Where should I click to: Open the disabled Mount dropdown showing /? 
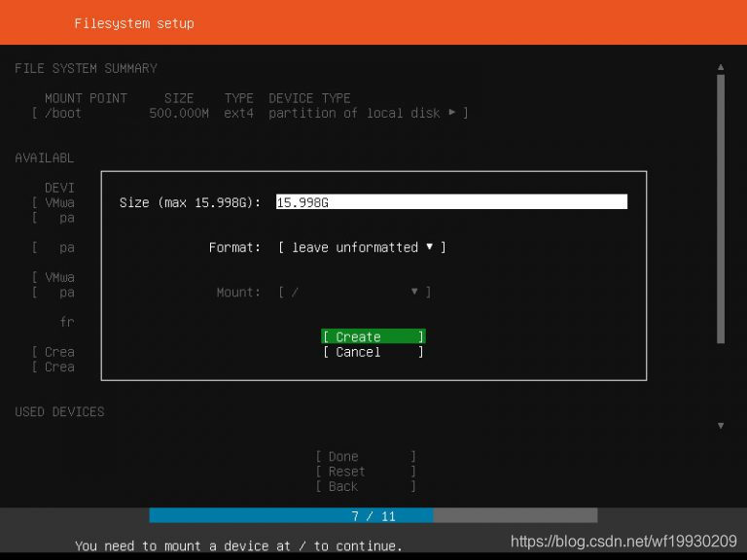(x=354, y=292)
